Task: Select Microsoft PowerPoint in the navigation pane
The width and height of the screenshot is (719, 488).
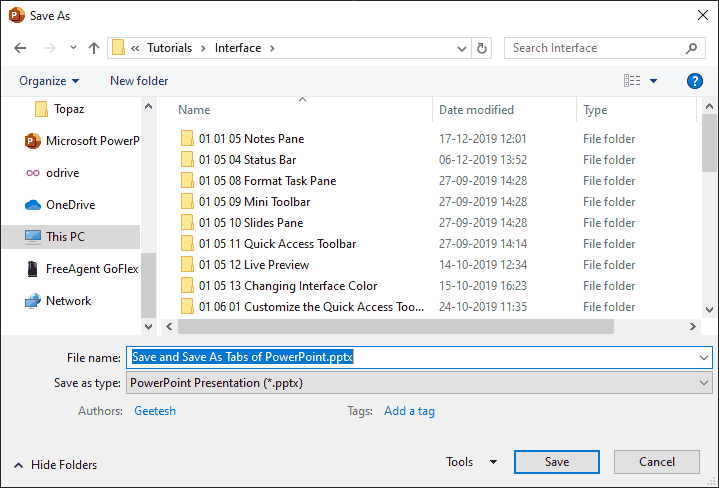Action: pyautogui.click(x=82, y=141)
